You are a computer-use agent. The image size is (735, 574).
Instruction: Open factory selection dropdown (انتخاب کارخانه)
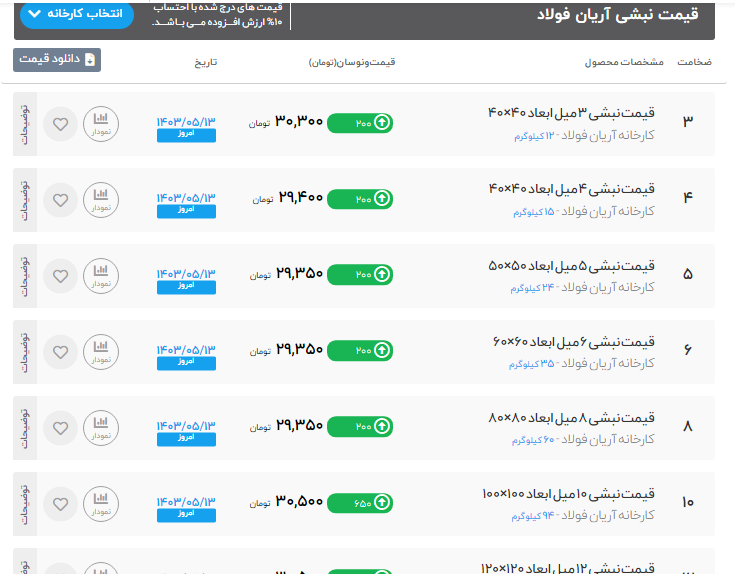coord(76,14)
